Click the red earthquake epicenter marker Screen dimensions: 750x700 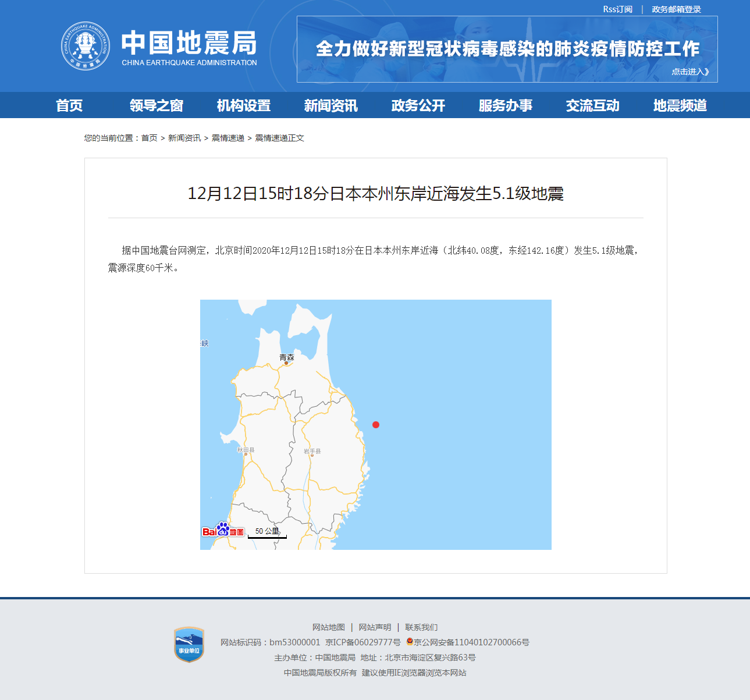[x=376, y=425]
